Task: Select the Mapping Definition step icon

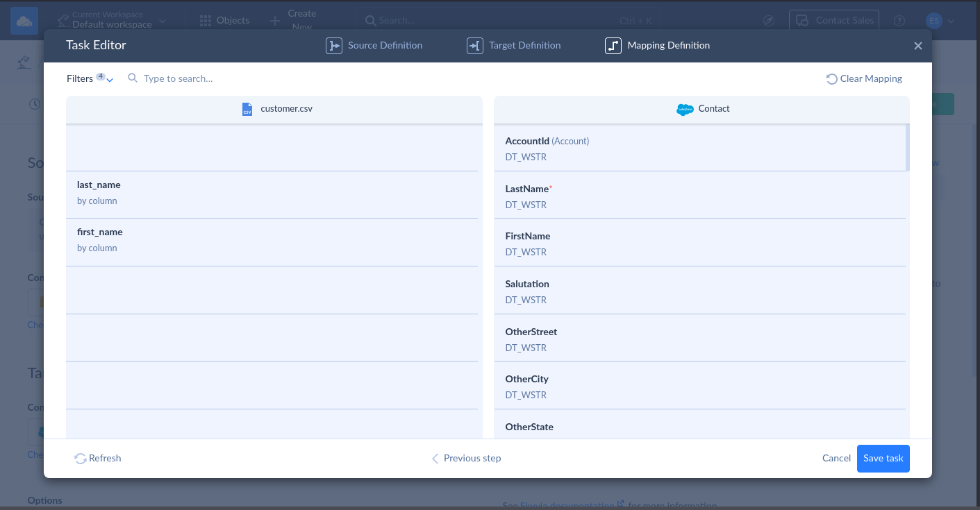Action: [x=613, y=45]
